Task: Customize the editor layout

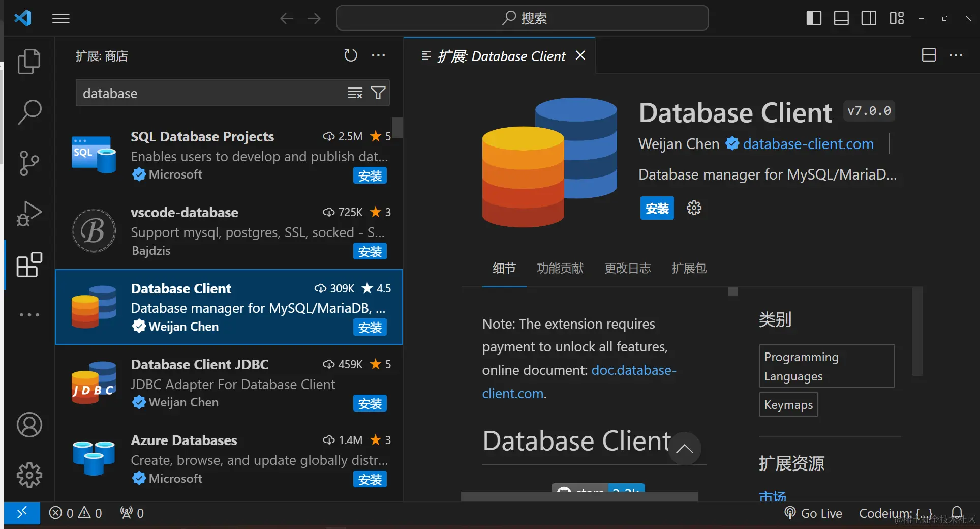Action: 897,18
